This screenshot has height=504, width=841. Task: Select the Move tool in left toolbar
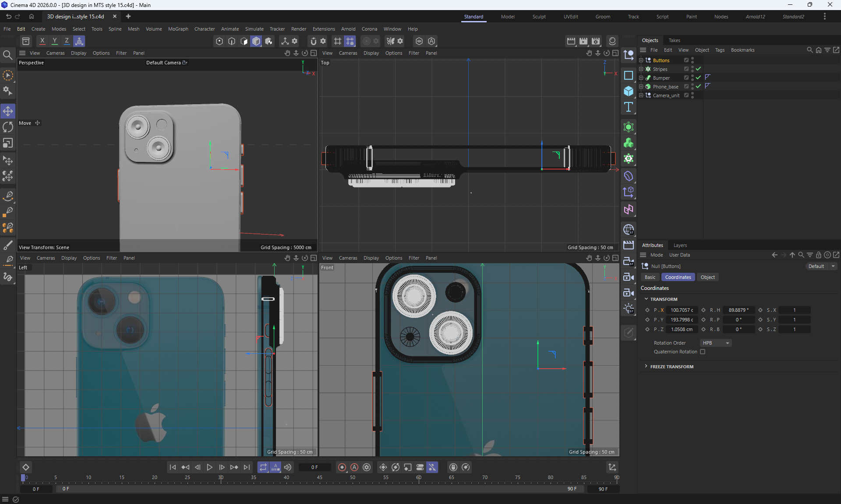pyautogui.click(x=8, y=111)
